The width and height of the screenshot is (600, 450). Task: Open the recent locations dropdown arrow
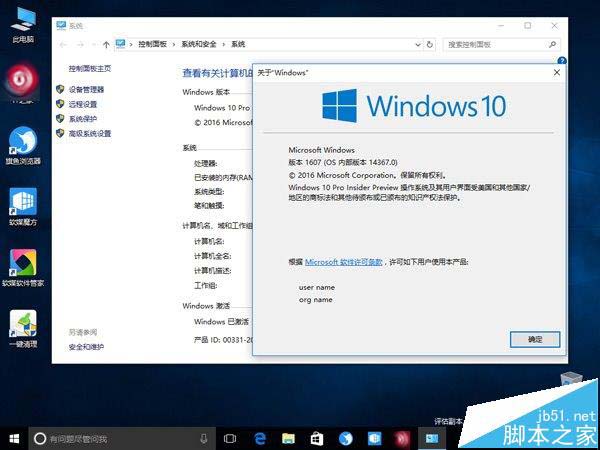(94, 45)
